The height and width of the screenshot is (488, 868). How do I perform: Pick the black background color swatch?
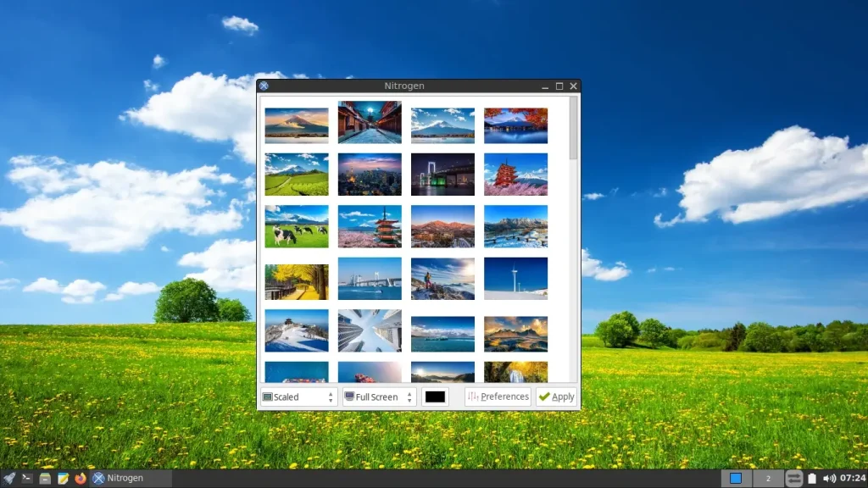pos(435,396)
